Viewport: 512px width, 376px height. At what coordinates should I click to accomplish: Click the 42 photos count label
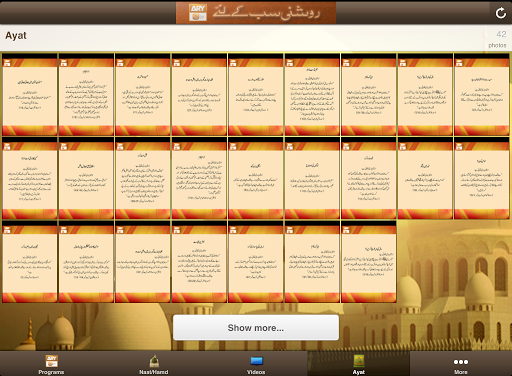[x=498, y=39]
